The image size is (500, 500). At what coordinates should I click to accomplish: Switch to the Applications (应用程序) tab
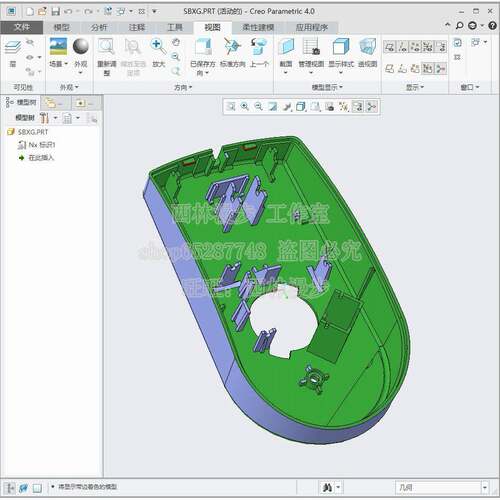[x=312, y=27]
